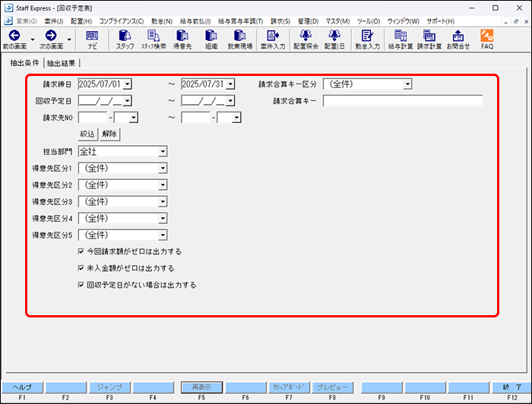
Task: Open the 案件(J) menu
Action: 54,21
